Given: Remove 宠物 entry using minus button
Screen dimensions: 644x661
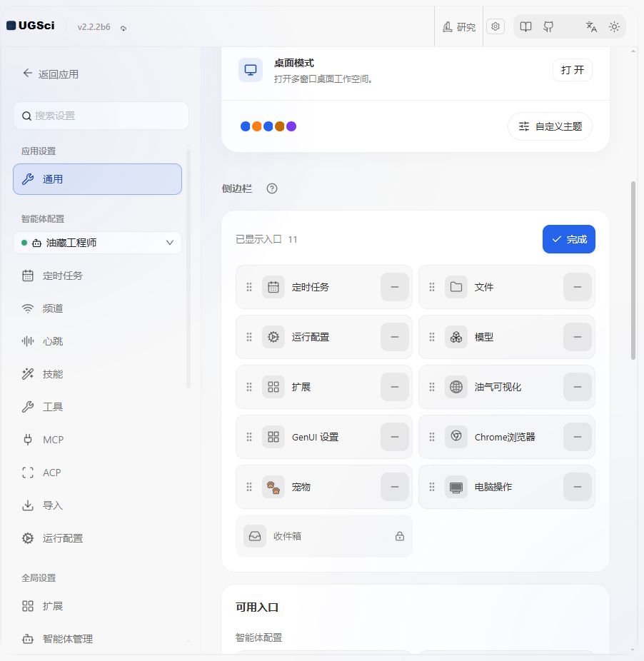Looking at the screenshot, I should click(x=395, y=487).
